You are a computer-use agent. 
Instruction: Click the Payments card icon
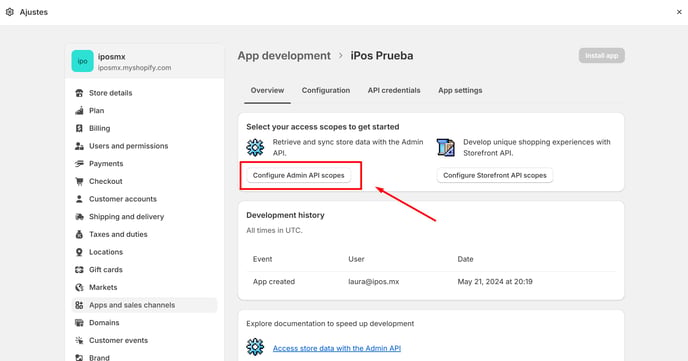[x=79, y=164]
